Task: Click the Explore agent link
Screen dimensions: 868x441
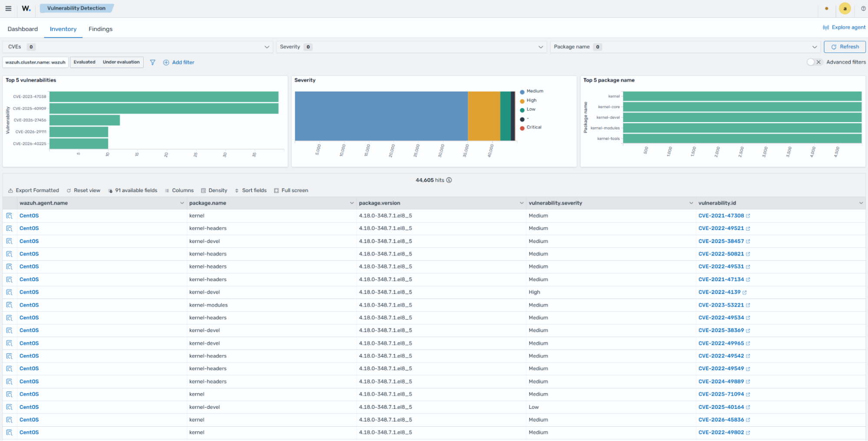Action: (x=844, y=27)
